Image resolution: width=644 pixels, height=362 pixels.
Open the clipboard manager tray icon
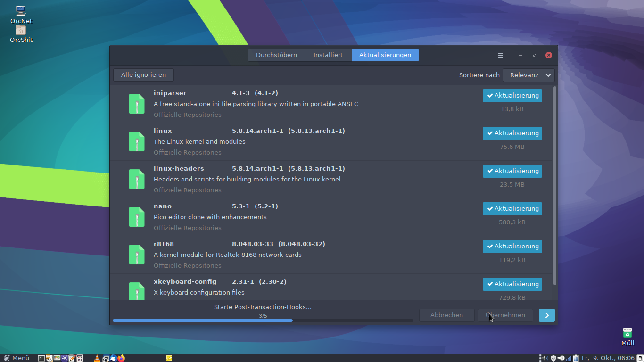[x=576, y=358]
